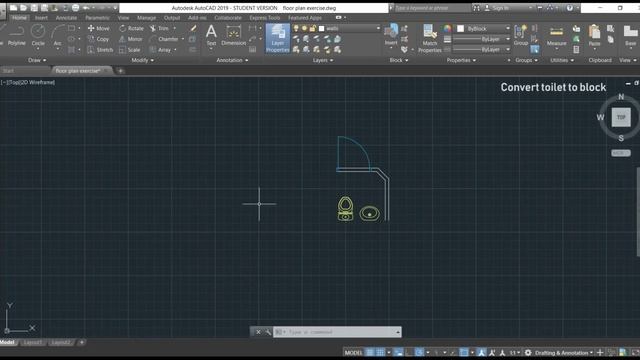Screen dimensions: 640x360
Task: Select the Arc drawing tool
Action: tap(58, 36)
